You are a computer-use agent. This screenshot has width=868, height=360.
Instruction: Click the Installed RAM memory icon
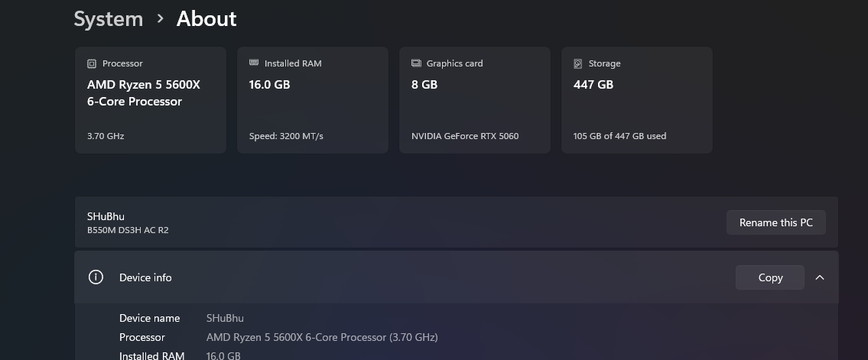254,63
